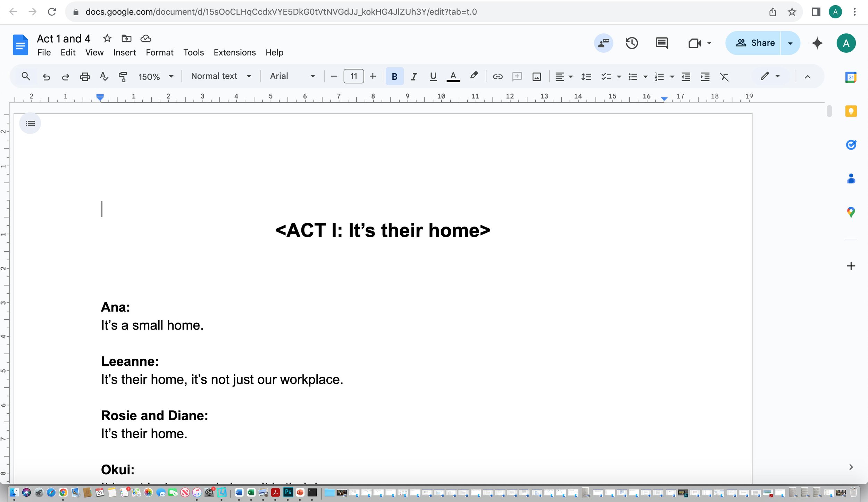
Task: Toggle bold formatting off
Action: (x=394, y=76)
